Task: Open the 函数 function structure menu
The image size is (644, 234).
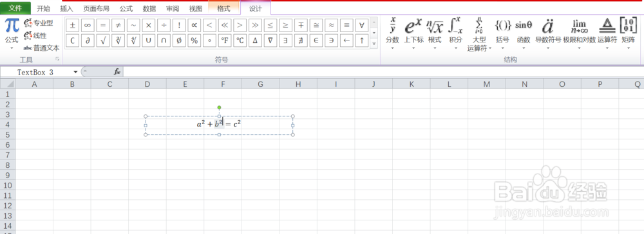Action: click(x=524, y=33)
